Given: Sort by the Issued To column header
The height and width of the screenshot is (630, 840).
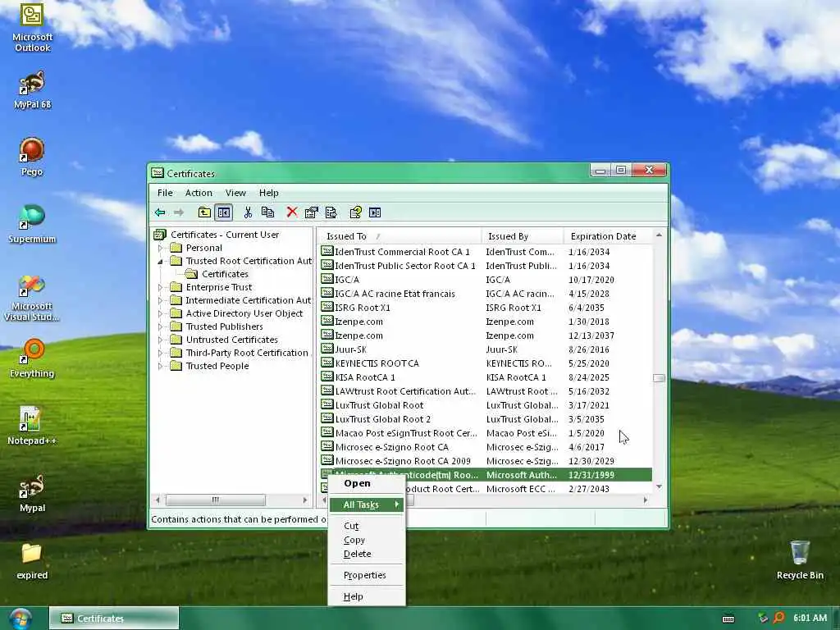Looking at the screenshot, I should click(x=399, y=236).
